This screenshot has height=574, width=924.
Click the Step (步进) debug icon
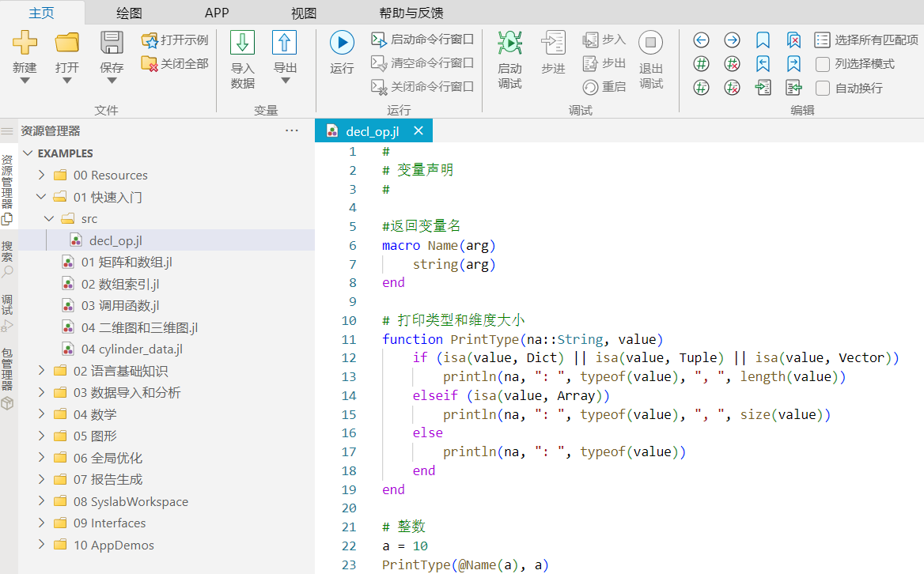tap(553, 43)
